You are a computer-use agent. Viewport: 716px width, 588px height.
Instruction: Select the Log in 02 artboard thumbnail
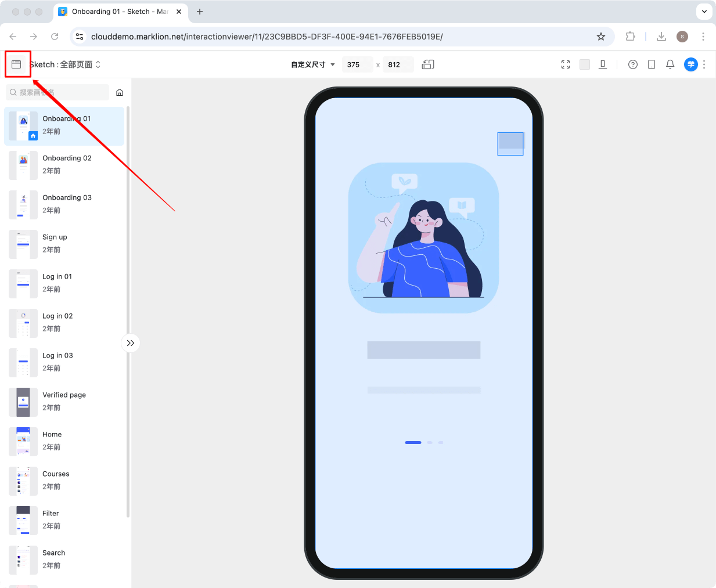click(x=23, y=323)
